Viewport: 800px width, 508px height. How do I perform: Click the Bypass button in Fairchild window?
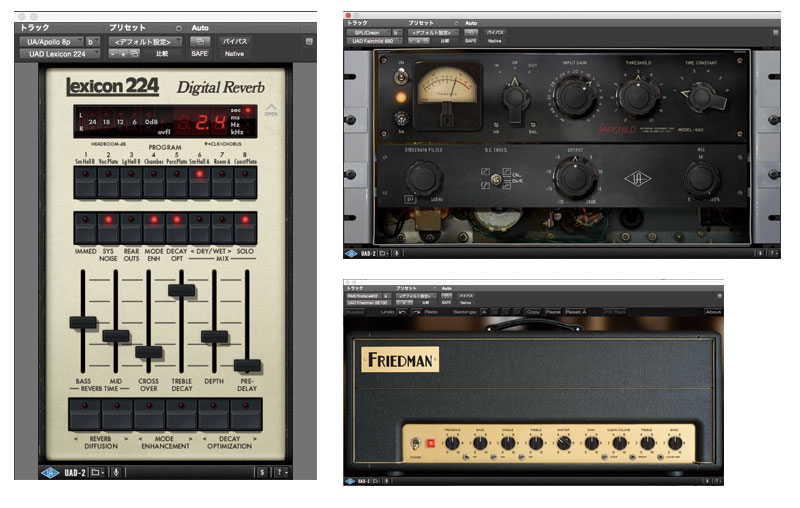tap(494, 32)
